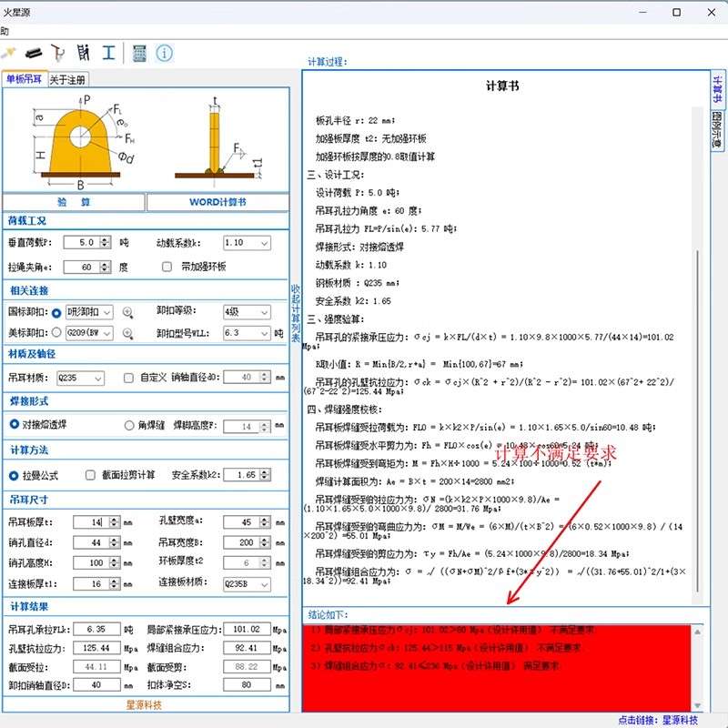Choose the 对接熔透焊 radio option
The image size is (728, 728).
pos(15,424)
